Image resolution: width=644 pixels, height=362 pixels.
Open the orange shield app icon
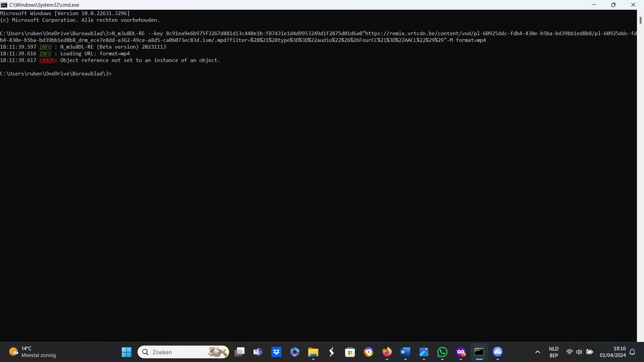369,352
